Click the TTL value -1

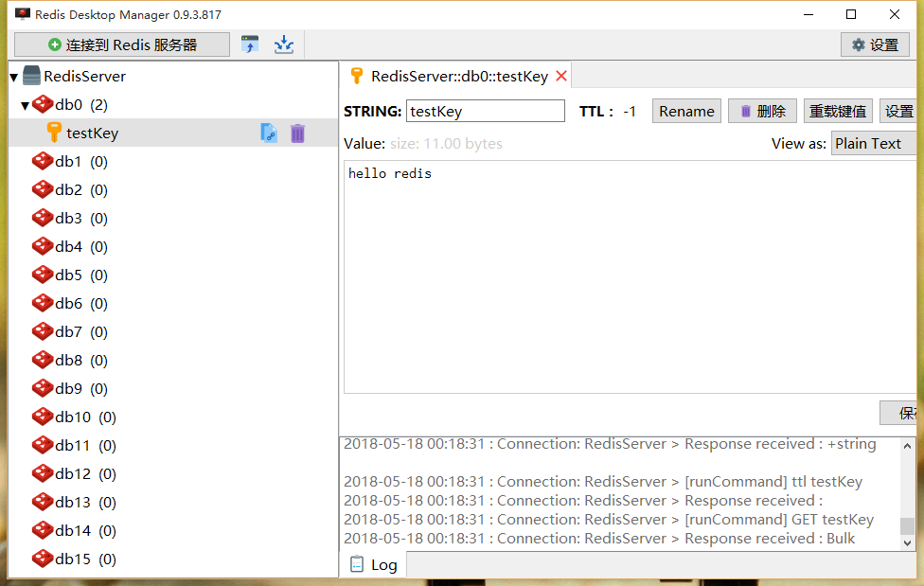click(x=630, y=112)
